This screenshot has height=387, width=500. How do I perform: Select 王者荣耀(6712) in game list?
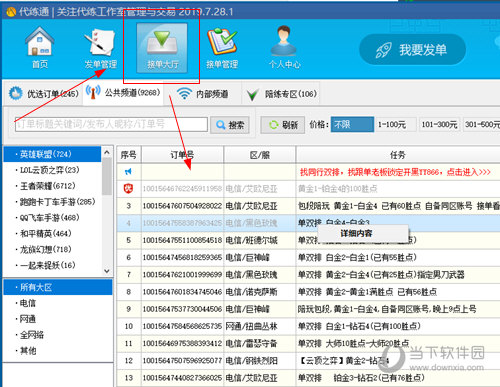(52, 186)
